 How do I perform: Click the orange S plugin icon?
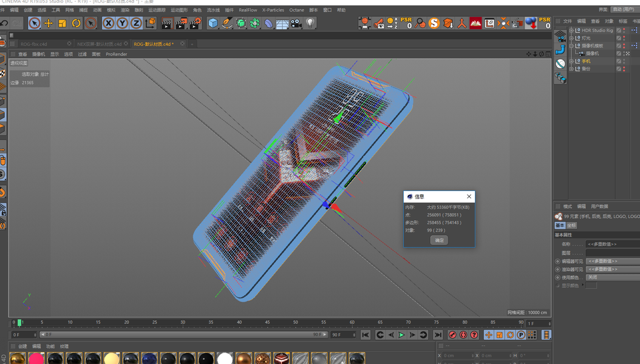tap(434, 23)
